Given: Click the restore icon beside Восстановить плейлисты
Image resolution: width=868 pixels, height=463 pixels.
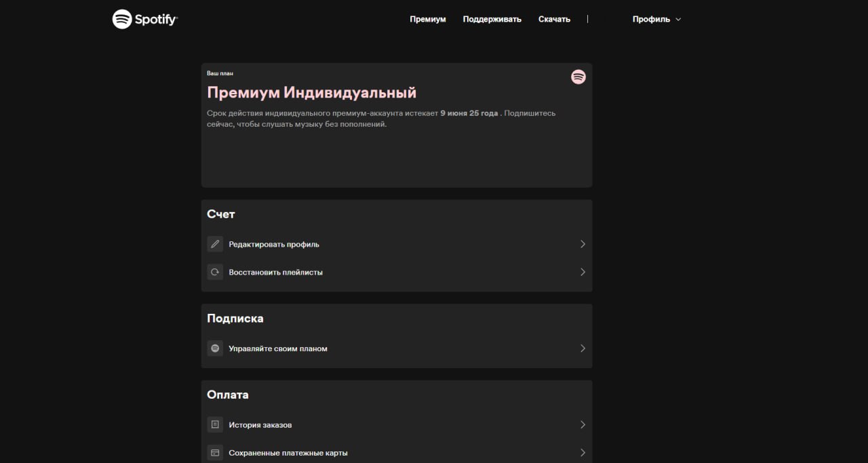Looking at the screenshot, I should pyautogui.click(x=215, y=272).
